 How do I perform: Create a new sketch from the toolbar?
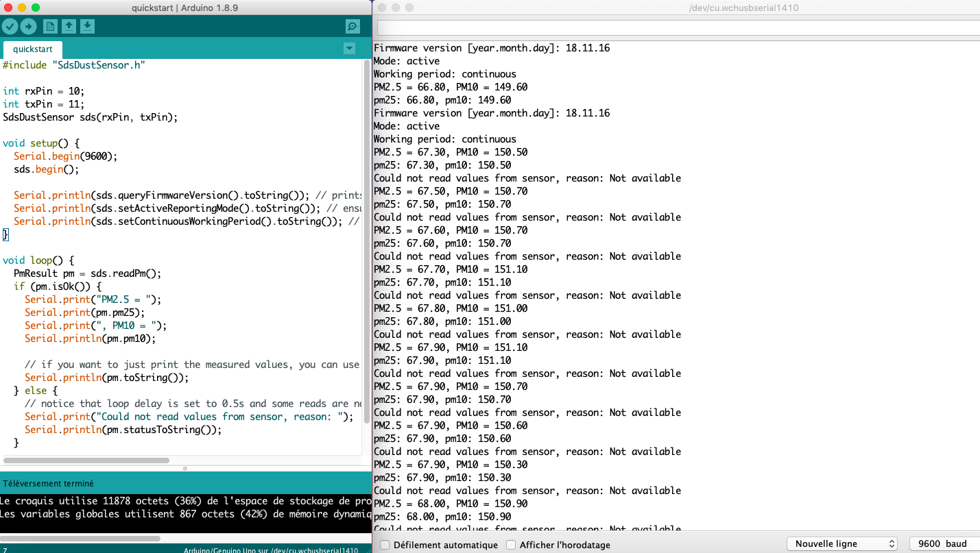(50, 27)
